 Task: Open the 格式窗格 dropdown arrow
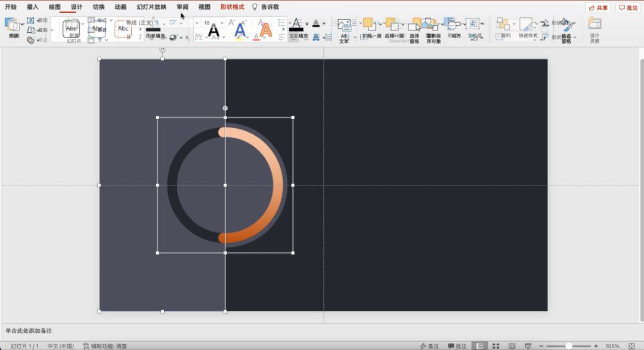click(575, 37)
